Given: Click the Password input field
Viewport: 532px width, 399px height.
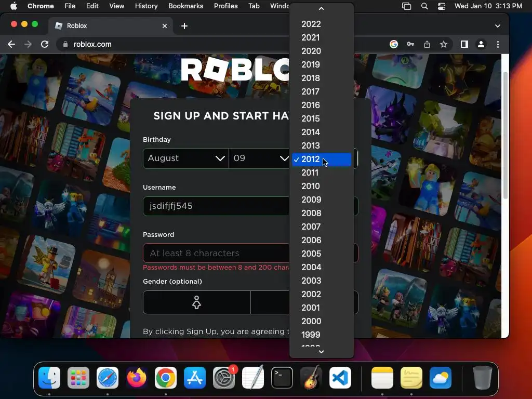Looking at the screenshot, I should click(x=250, y=253).
